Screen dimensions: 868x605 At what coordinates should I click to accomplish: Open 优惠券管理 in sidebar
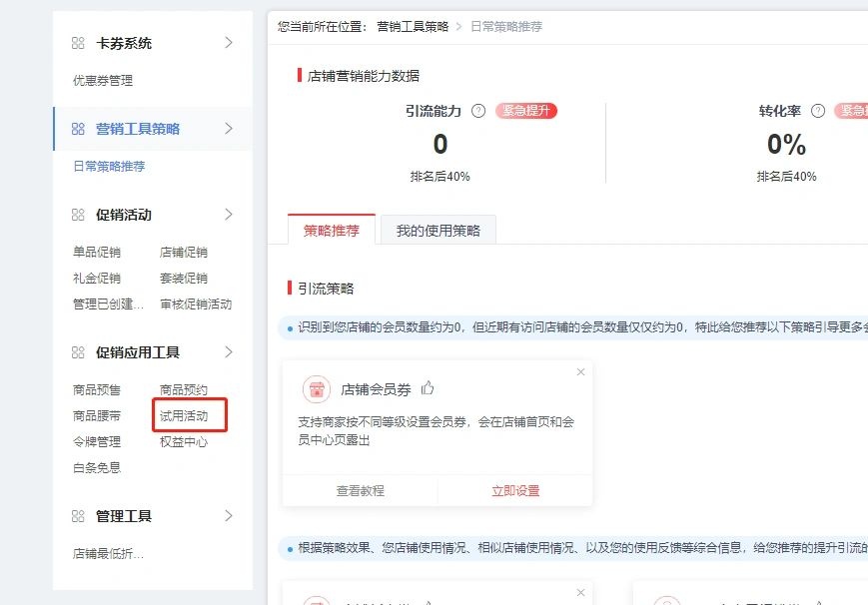click(103, 81)
